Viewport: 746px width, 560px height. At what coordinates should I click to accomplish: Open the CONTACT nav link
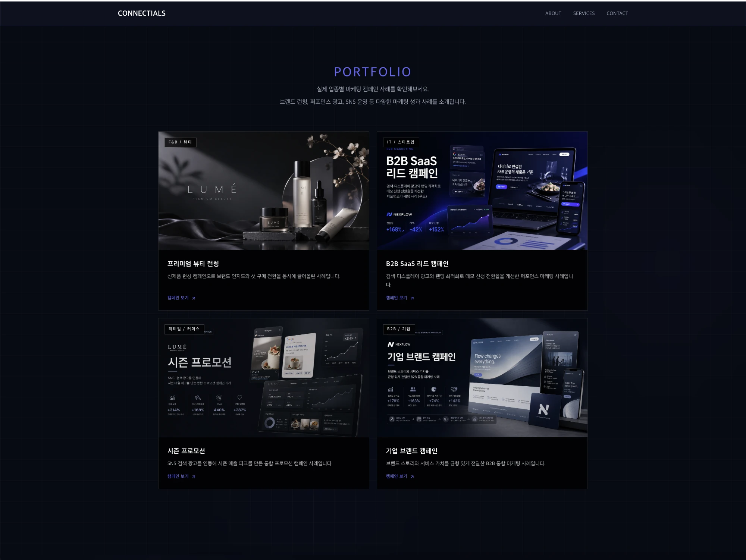[617, 13]
